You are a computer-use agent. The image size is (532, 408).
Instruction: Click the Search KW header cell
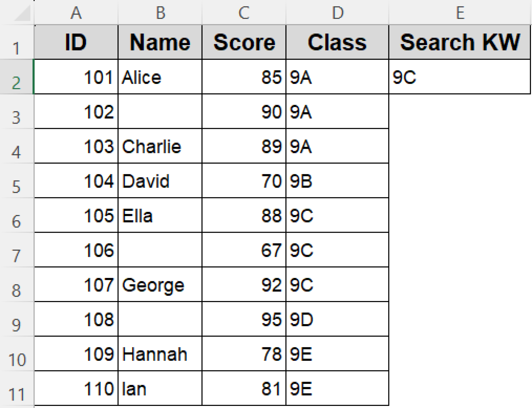(x=460, y=42)
